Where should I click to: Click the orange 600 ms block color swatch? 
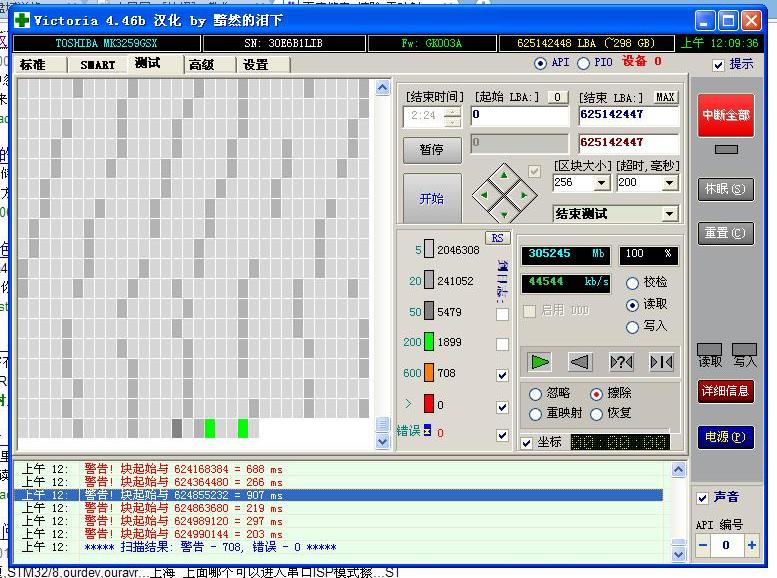pos(428,373)
